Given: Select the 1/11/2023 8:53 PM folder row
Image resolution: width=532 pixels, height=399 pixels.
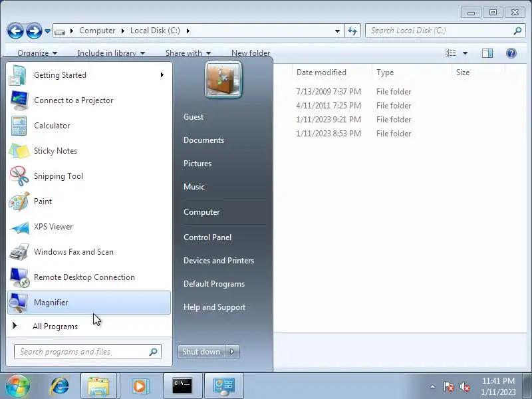Looking at the screenshot, I should coord(354,134).
